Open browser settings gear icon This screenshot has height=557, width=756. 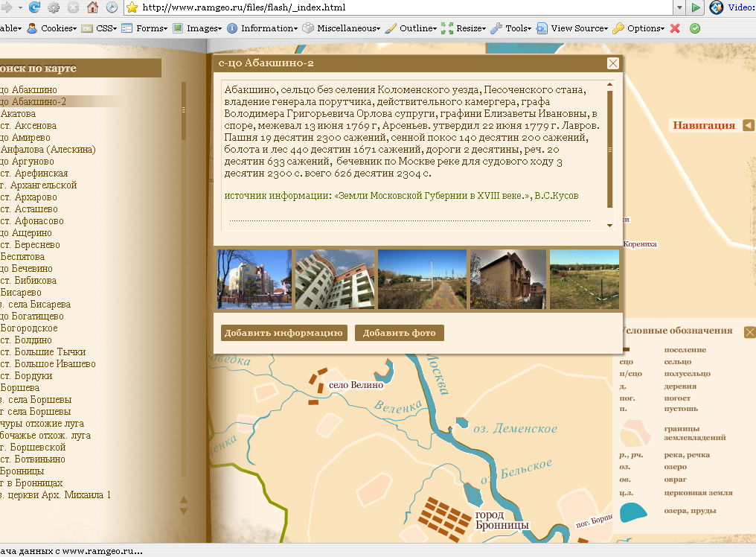pyautogui.click(x=54, y=7)
